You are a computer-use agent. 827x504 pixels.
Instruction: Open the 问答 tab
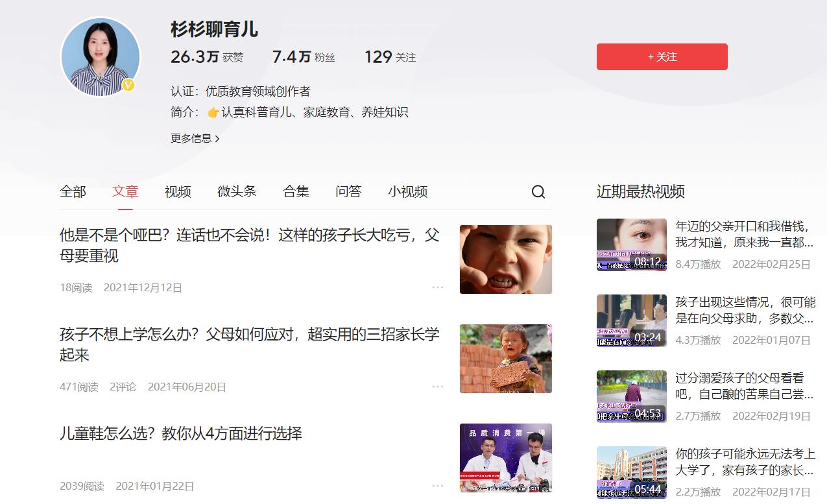(x=348, y=191)
